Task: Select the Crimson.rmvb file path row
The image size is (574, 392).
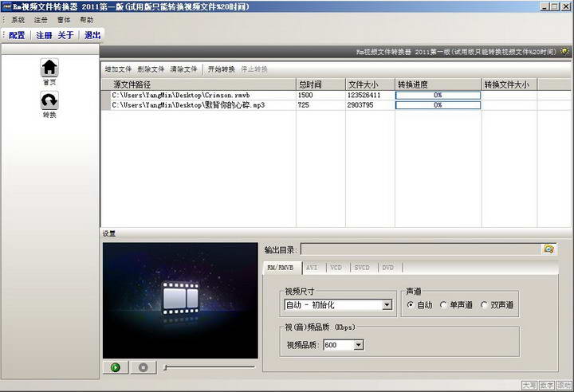Action: click(x=203, y=95)
